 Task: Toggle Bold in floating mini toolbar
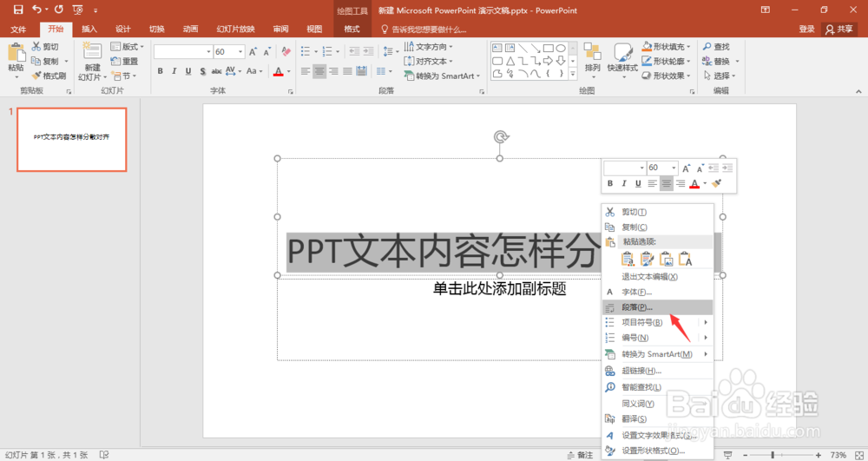(610, 184)
